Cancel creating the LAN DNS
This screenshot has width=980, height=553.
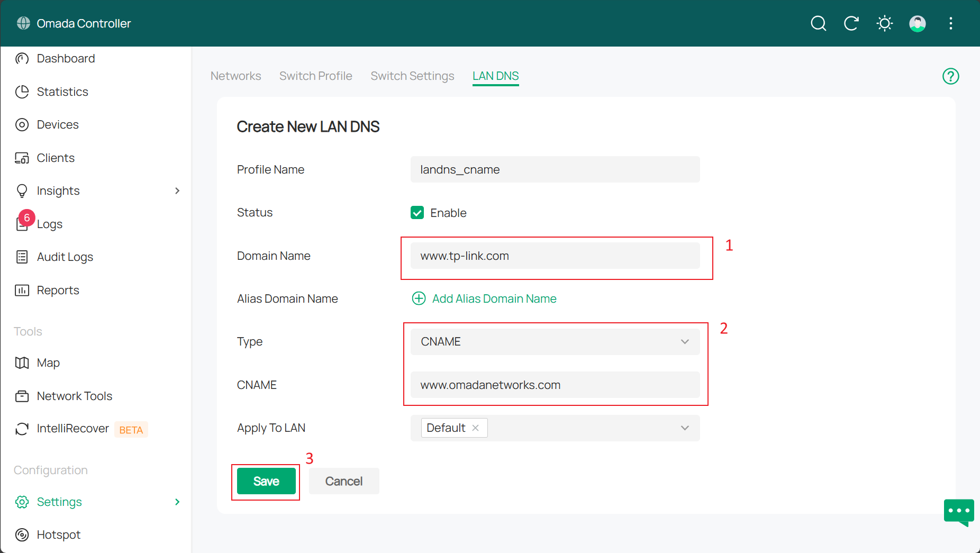[x=343, y=481]
